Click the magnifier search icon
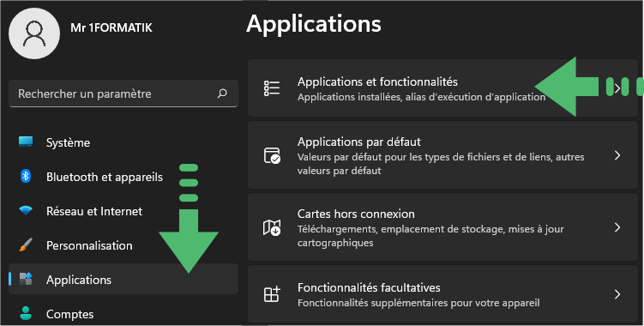This screenshot has width=644, height=326. (222, 94)
